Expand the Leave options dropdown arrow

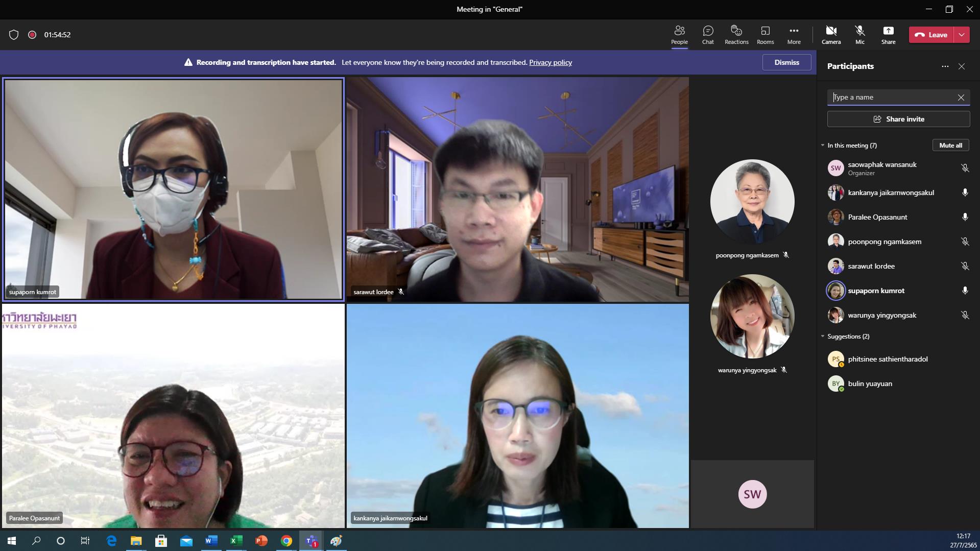[x=962, y=35]
